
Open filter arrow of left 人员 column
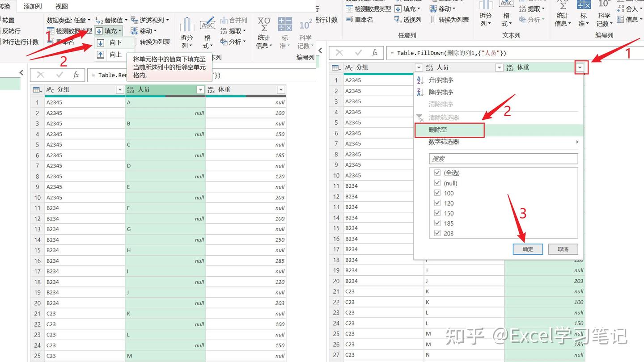click(200, 90)
